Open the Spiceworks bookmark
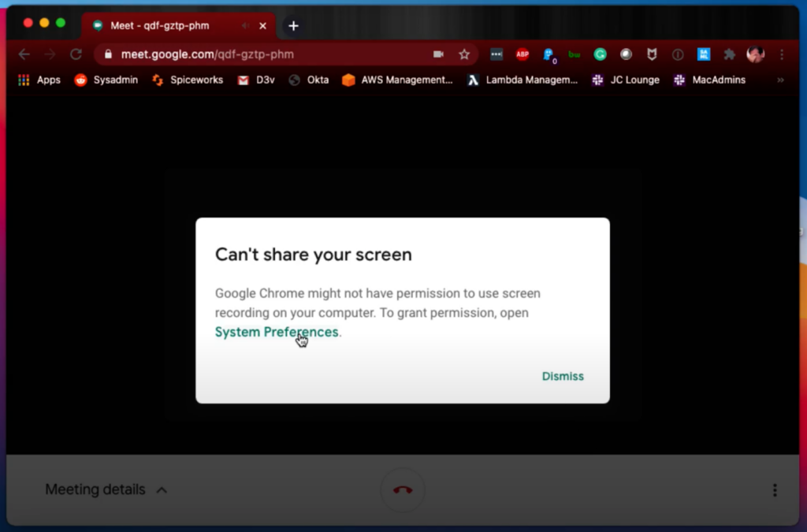 pos(188,80)
